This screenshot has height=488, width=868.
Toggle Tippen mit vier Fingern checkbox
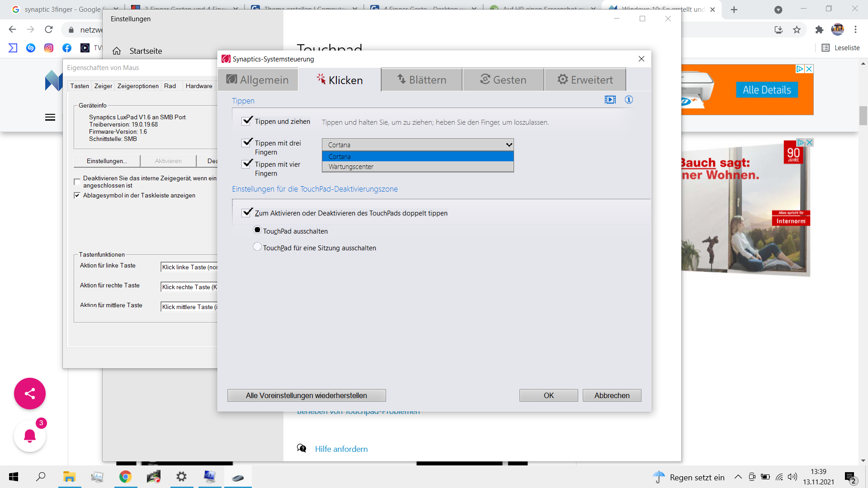[x=247, y=164]
